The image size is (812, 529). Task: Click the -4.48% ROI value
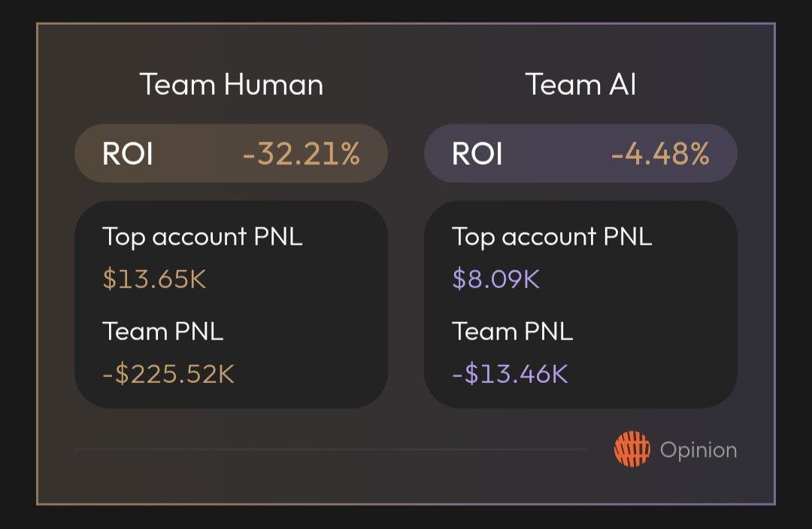[660, 154]
